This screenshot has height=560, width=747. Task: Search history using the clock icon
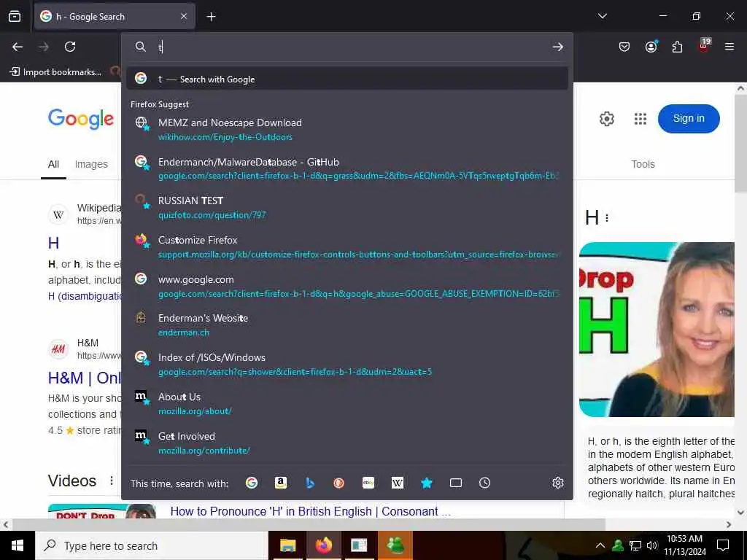point(484,483)
